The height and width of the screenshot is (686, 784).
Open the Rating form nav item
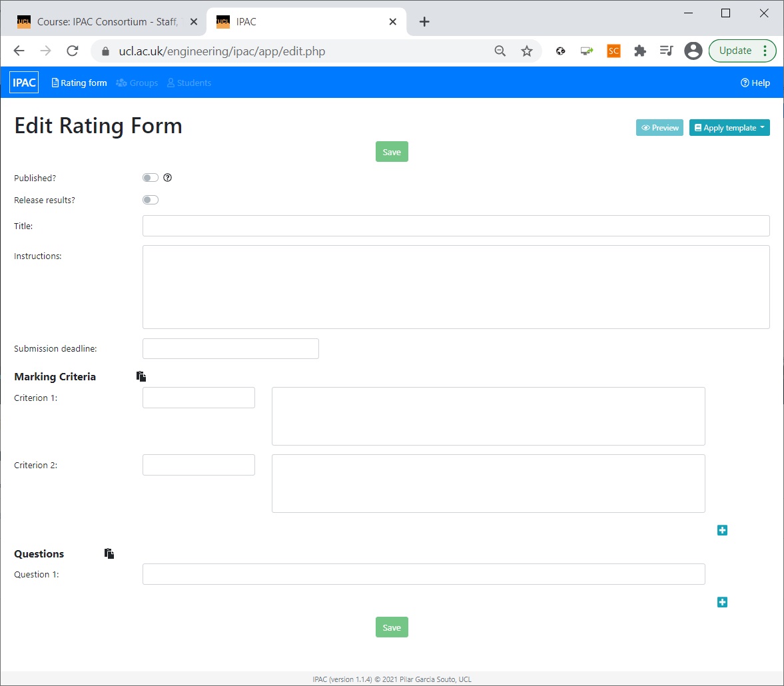click(79, 83)
